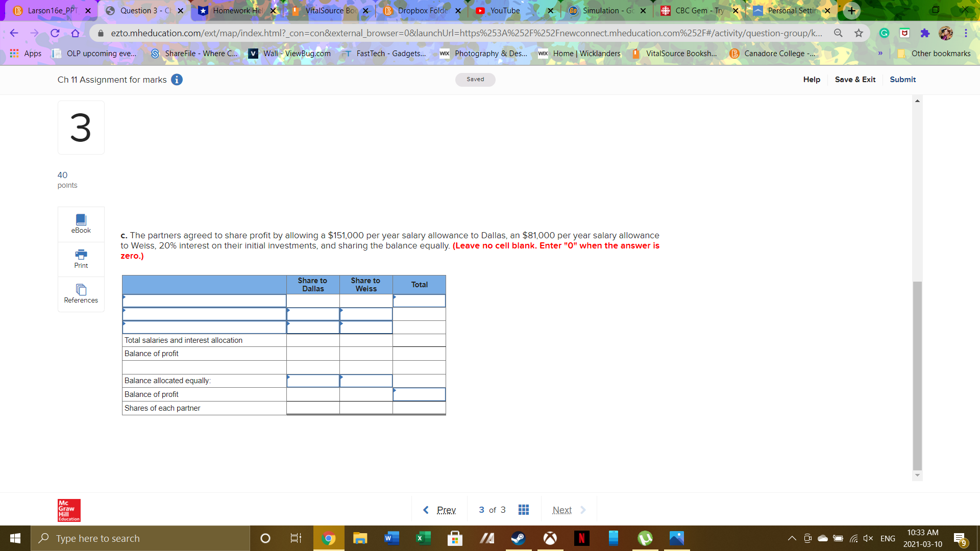980x551 pixels.
Task: Bookmark this page with the star icon
Action: point(859,33)
